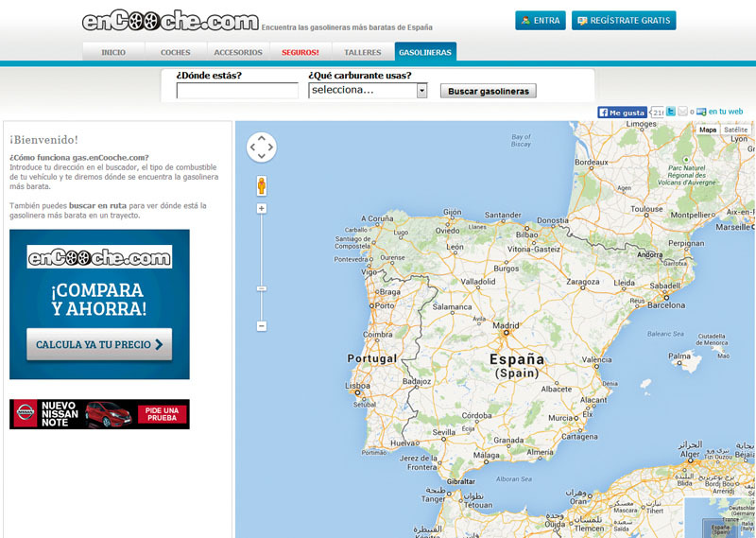Click the Street View pegman icon

[262, 185]
